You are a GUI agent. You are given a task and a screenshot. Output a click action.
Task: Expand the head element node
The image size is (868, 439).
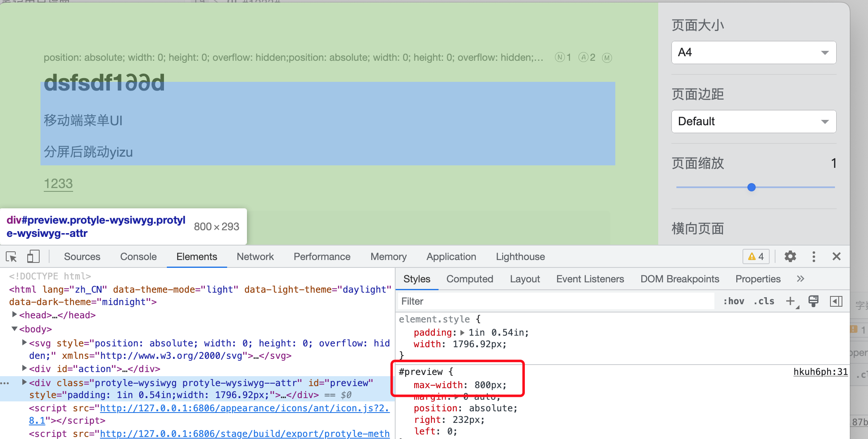(x=14, y=315)
